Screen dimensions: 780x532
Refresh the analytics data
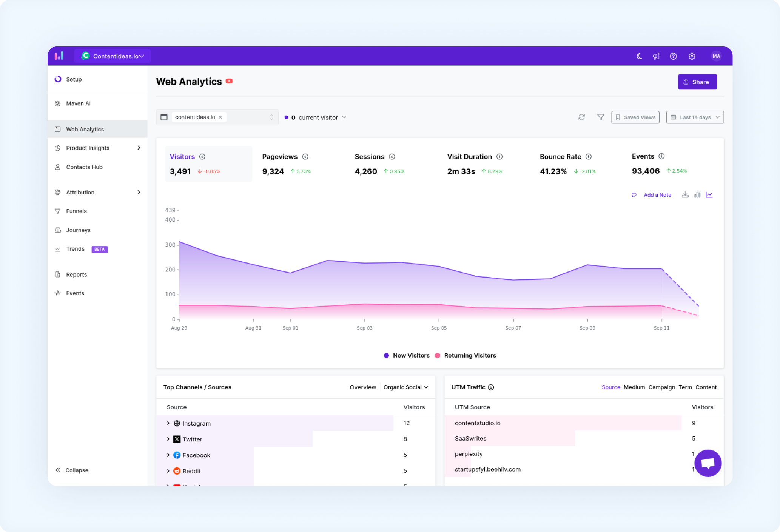(x=581, y=117)
